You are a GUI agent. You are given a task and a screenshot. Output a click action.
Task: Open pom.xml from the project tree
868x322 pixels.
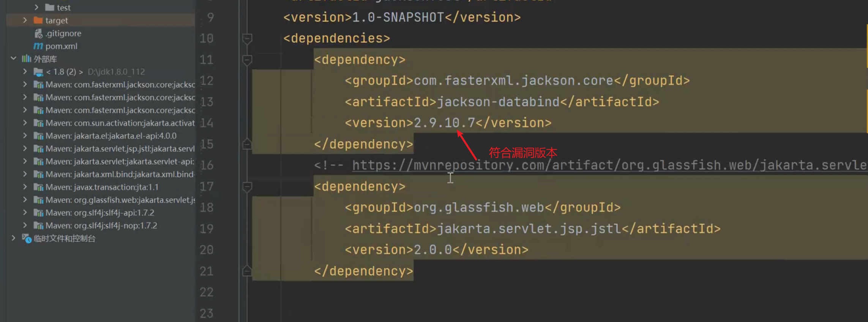[61, 46]
